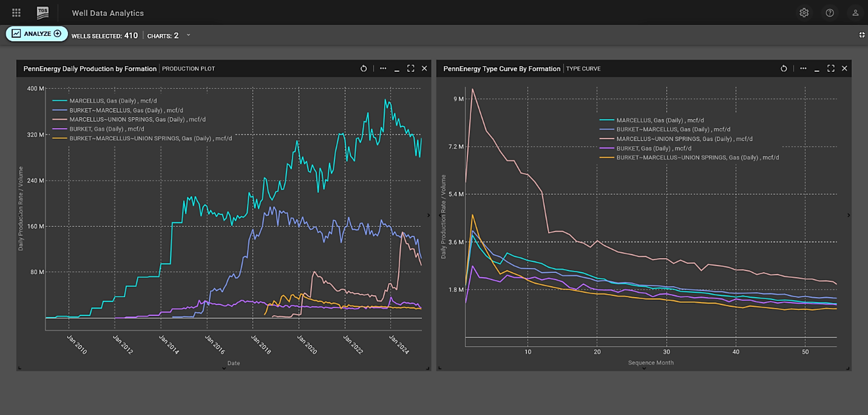
Task: Expand the Charts count dropdown arrow
Action: [x=188, y=35]
